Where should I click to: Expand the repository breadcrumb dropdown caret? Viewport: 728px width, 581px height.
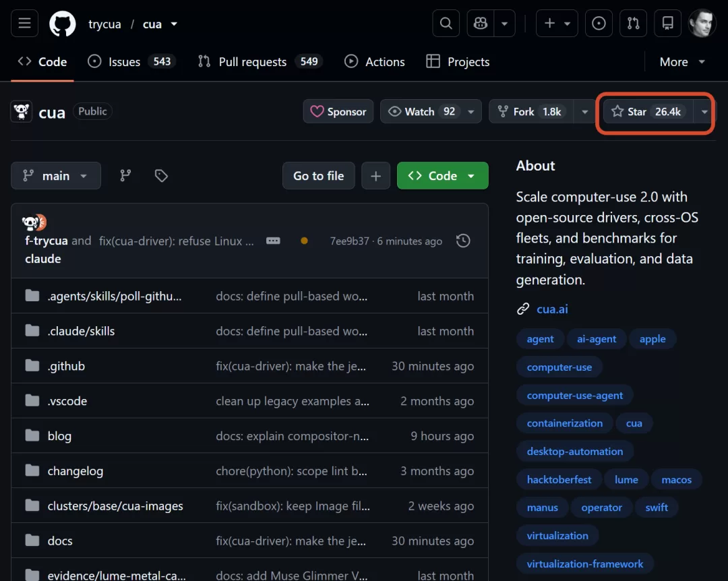coord(174,24)
